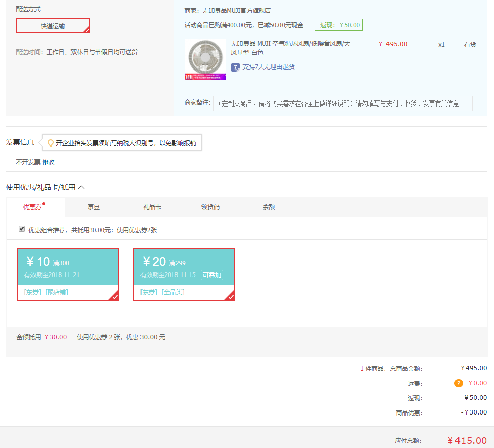Click 配送时间 delivery time text
This screenshot has height=448, width=494.
[77, 52]
